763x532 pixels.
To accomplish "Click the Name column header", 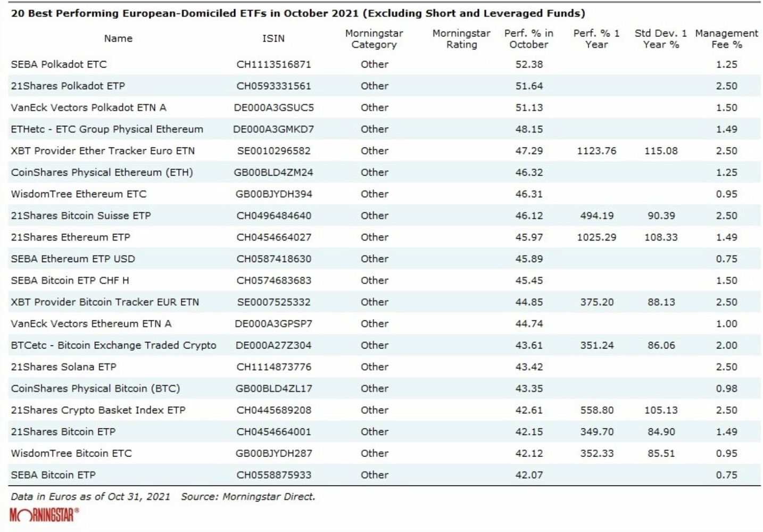I will 118,38.
